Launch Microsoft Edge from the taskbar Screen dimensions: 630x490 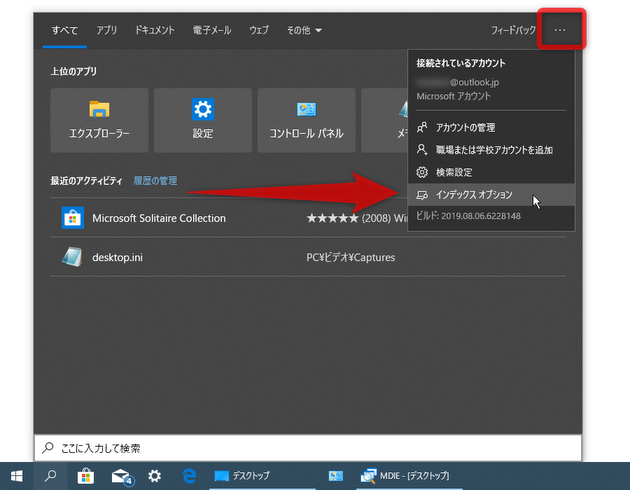pos(189,476)
